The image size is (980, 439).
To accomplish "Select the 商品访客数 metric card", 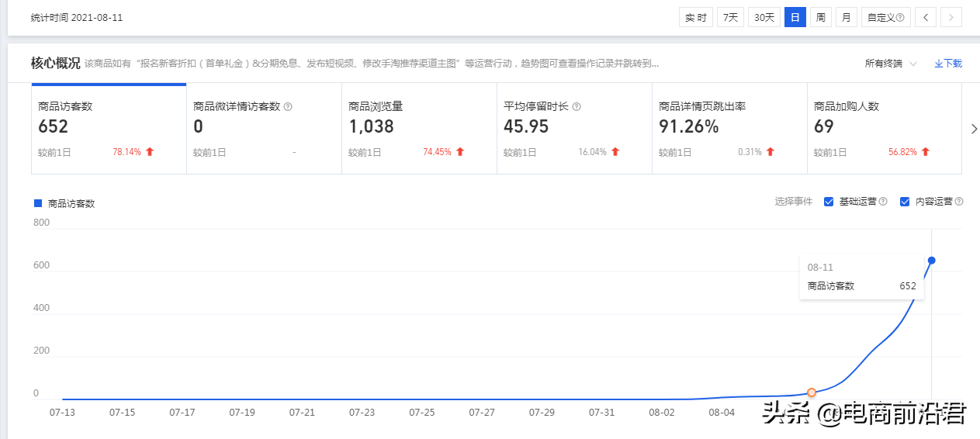I will point(109,129).
